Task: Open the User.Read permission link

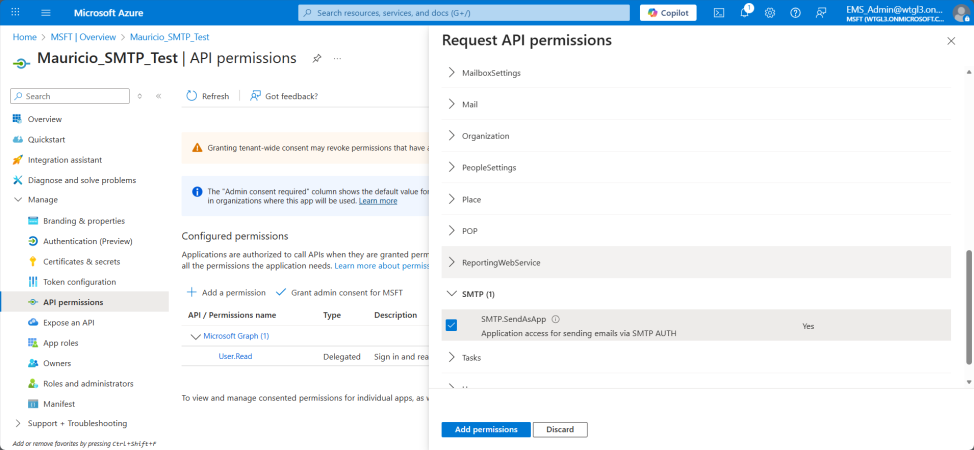Action: point(235,356)
